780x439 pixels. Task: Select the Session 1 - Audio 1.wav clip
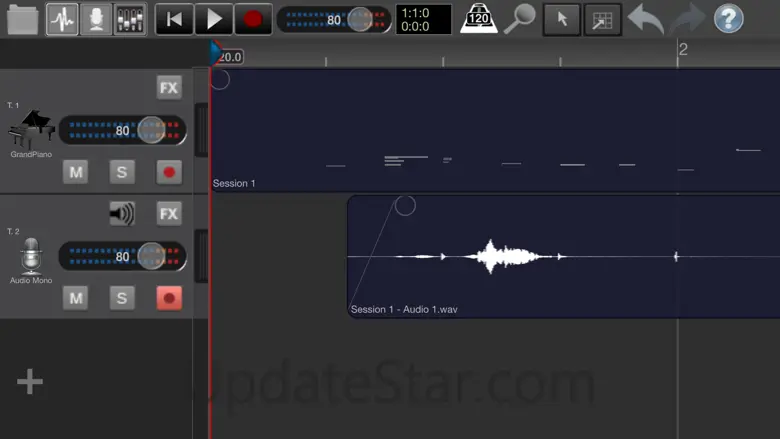tap(564, 256)
